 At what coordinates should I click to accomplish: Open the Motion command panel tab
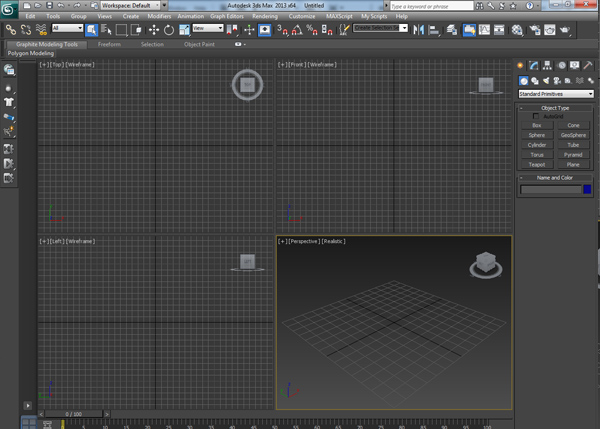tap(561, 65)
